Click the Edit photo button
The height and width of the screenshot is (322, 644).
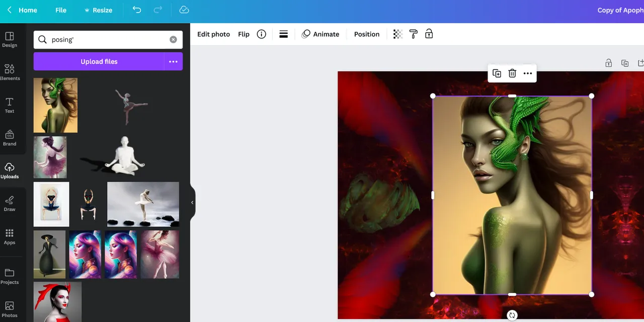pos(213,34)
